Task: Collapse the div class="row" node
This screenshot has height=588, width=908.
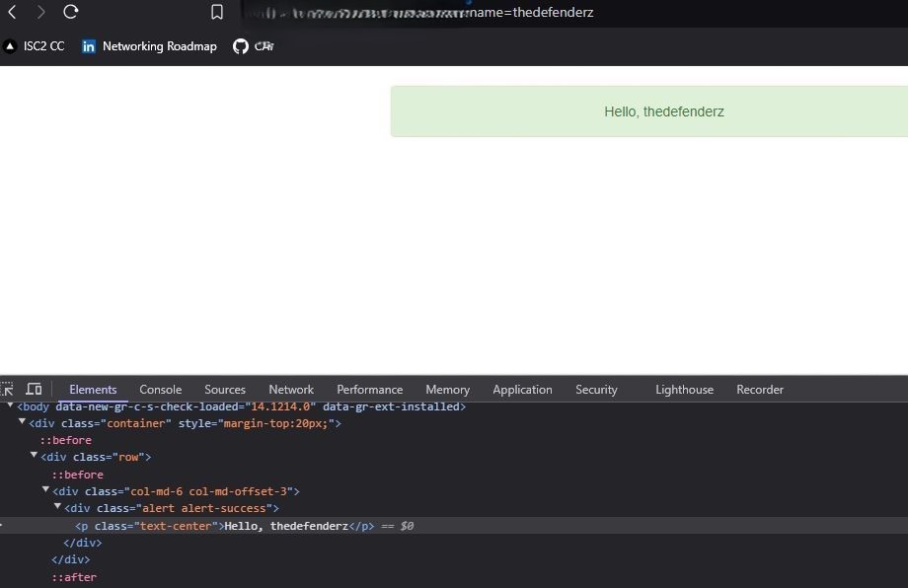Action: (34, 456)
